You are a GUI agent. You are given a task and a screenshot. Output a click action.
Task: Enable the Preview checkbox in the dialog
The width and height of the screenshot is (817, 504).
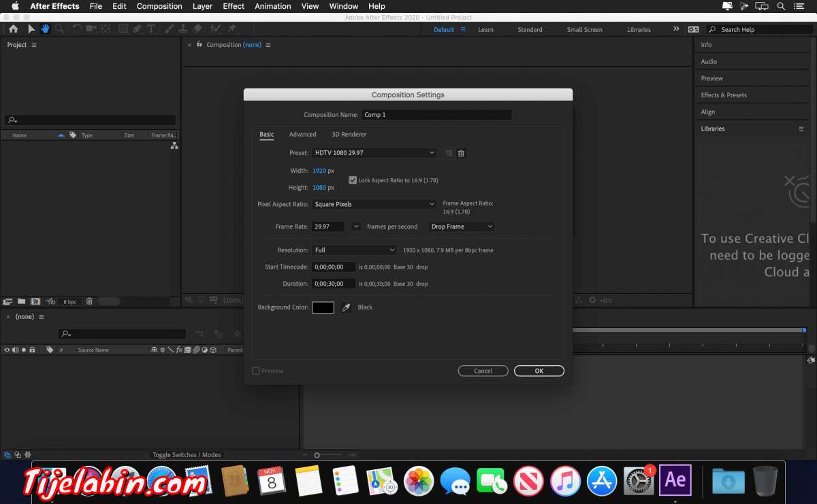pos(256,371)
